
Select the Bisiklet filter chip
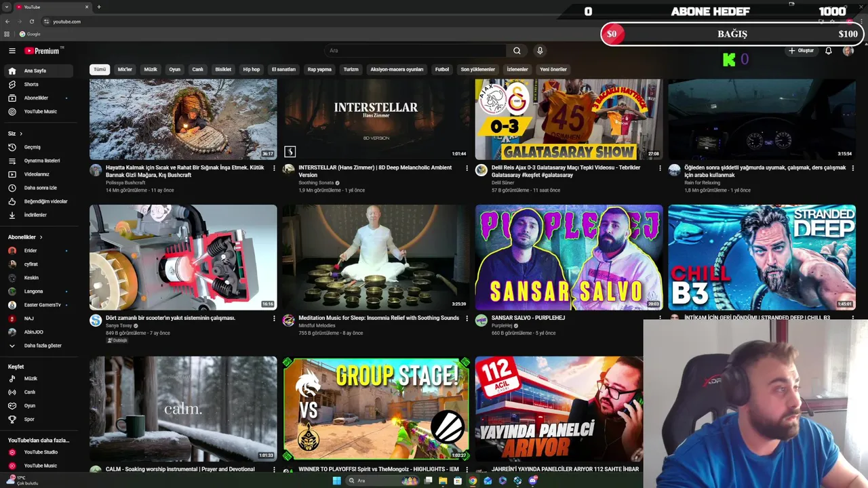[223, 69]
